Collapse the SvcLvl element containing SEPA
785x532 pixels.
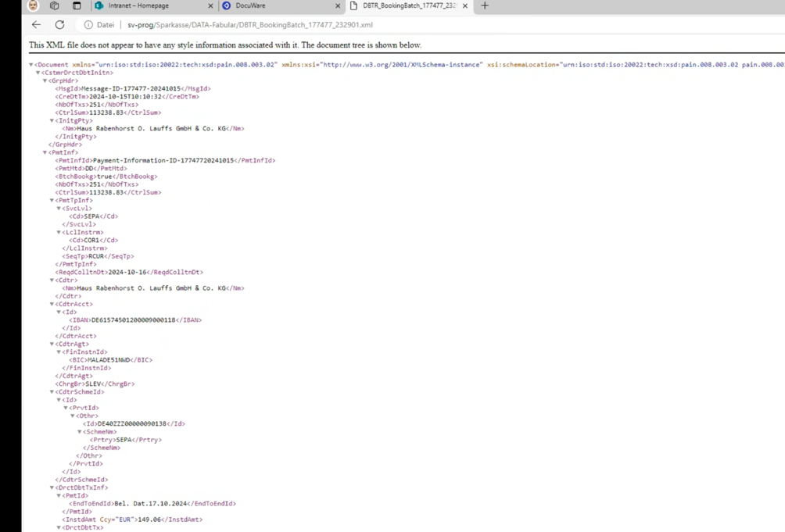(x=58, y=208)
